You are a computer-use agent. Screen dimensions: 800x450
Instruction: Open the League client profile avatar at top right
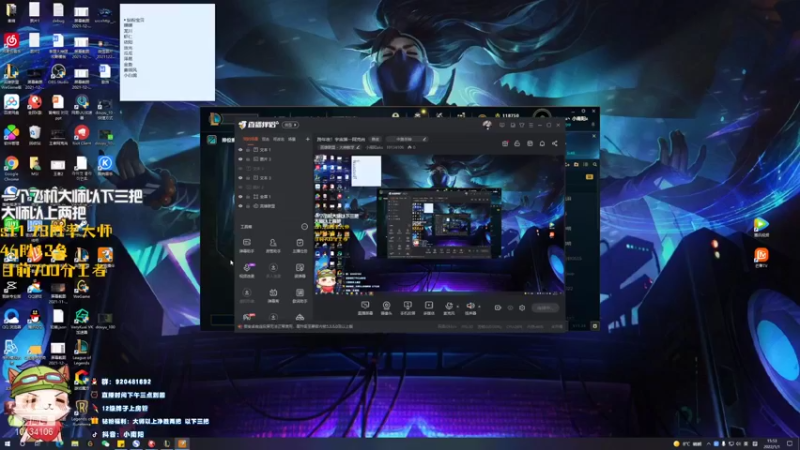542,115
